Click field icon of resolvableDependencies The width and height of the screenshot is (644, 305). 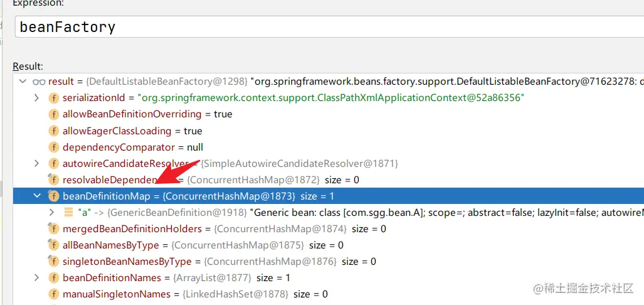tap(53, 179)
